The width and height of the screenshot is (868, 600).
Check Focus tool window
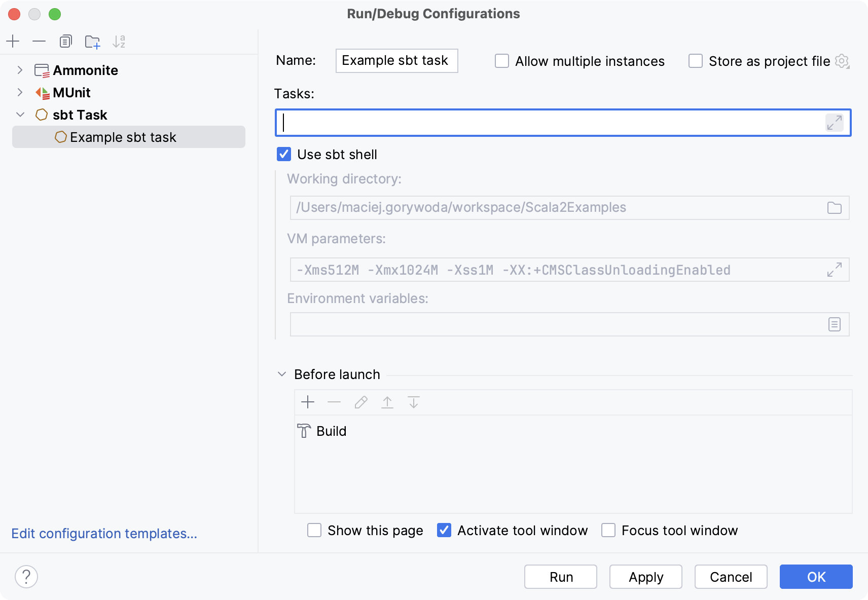pos(608,530)
